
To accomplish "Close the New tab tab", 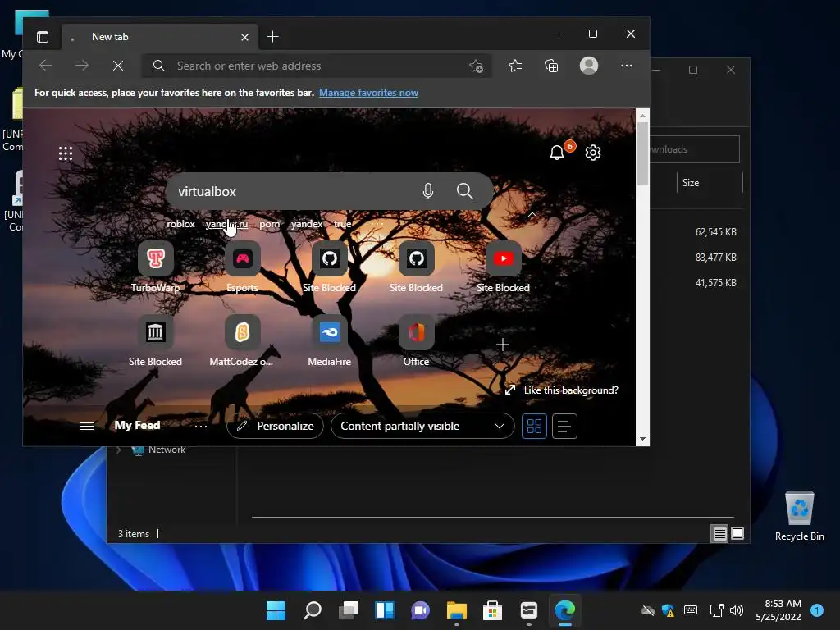I will 244,37.
